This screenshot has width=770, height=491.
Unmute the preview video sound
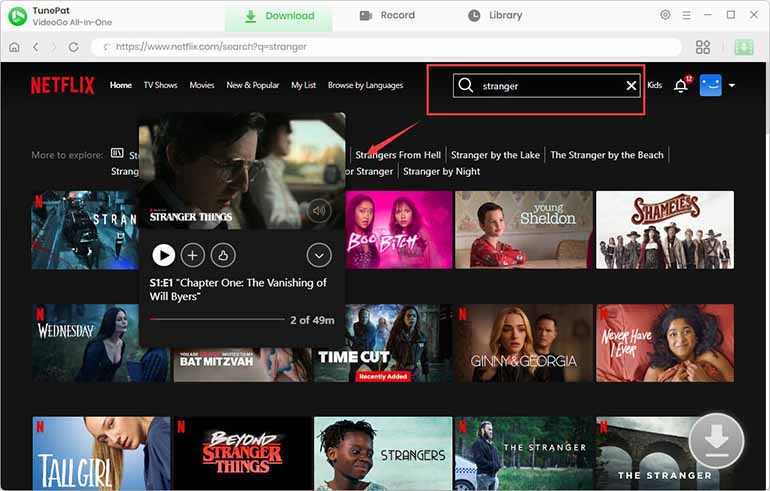[x=319, y=210]
